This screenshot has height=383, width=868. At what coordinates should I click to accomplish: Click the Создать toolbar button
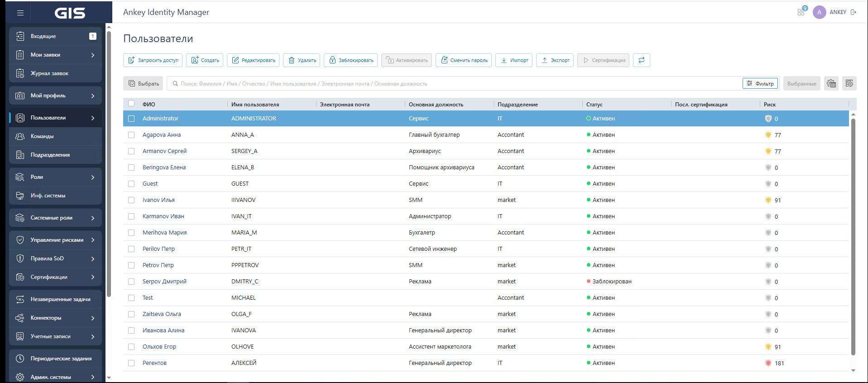(205, 60)
